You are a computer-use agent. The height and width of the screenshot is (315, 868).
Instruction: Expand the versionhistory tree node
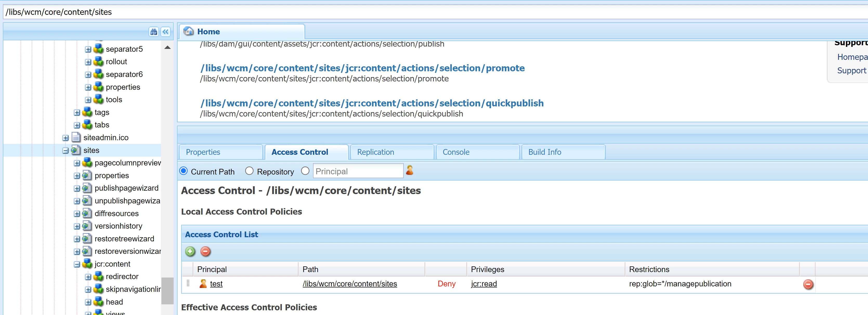(x=77, y=226)
